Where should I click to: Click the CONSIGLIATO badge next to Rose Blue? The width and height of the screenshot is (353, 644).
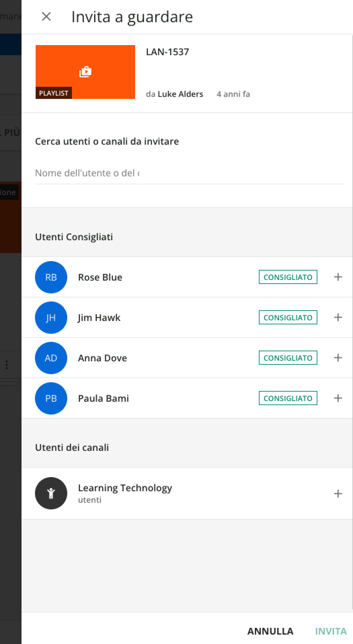[x=288, y=277]
